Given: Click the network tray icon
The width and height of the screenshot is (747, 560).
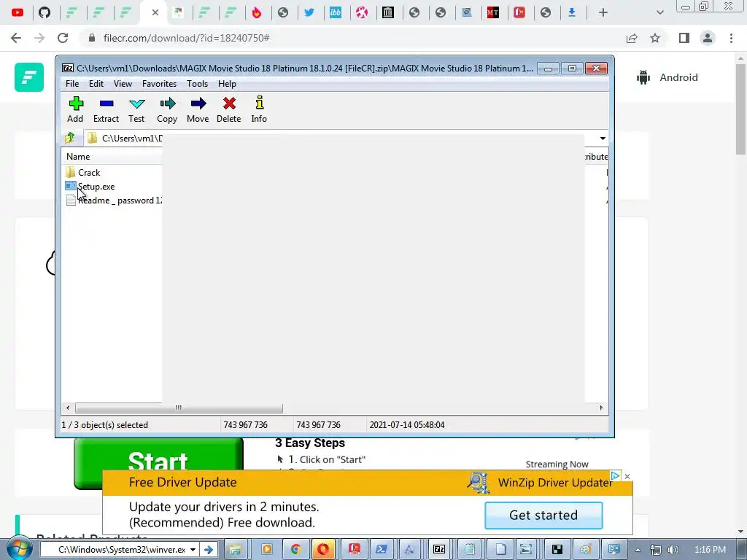Looking at the screenshot, I should (x=656, y=550).
